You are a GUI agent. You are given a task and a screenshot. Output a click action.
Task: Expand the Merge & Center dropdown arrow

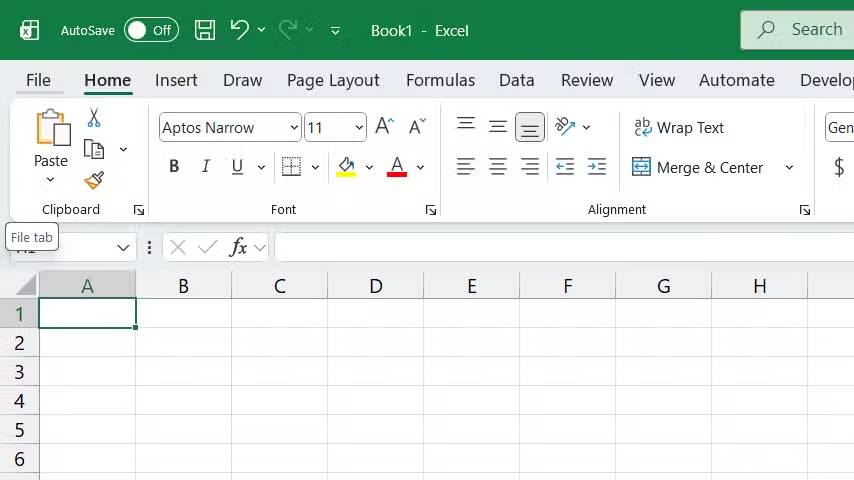click(789, 167)
